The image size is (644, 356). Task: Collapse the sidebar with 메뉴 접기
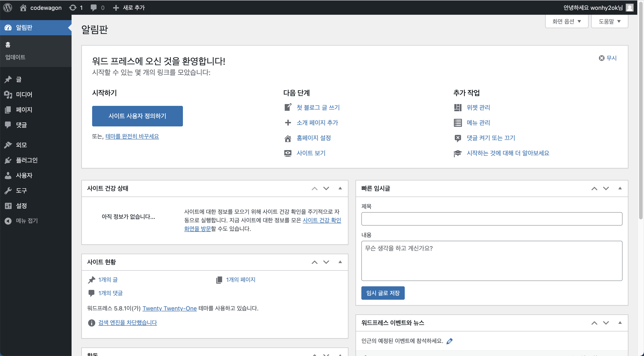[x=27, y=221]
